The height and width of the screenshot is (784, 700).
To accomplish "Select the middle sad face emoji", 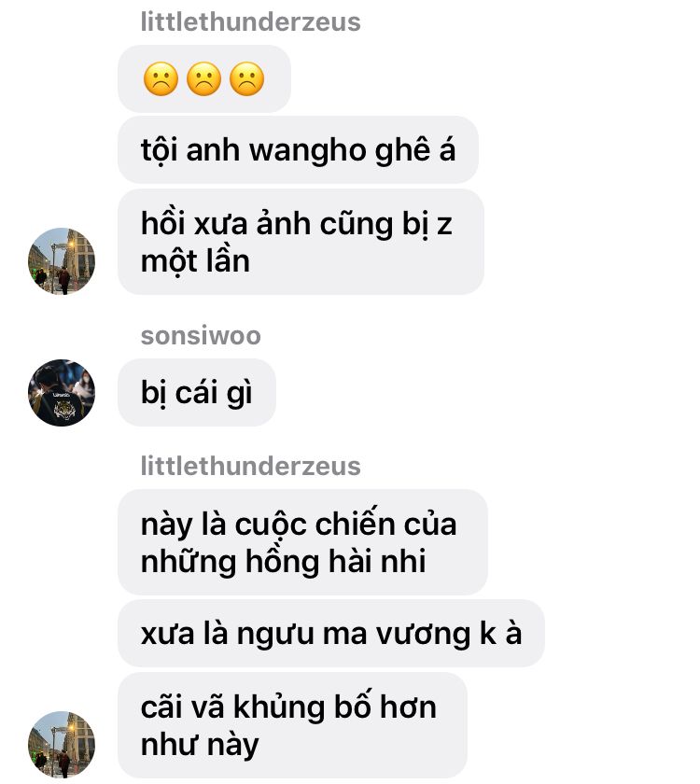I will click(x=204, y=79).
